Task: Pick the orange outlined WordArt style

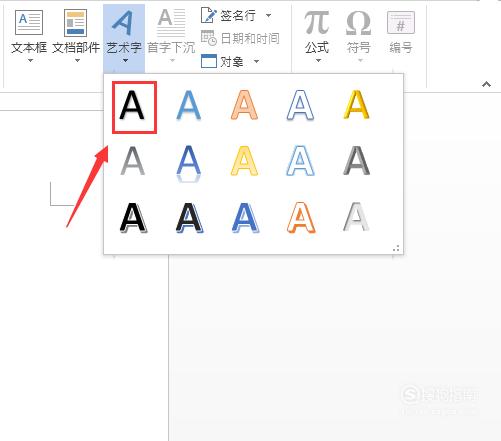Action: coord(301,217)
